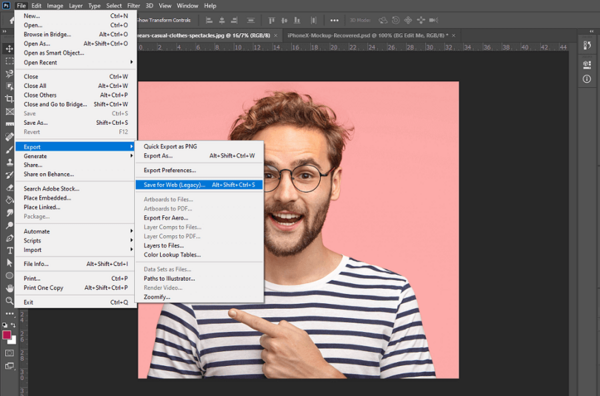
Task: Select the Crop tool
Action: click(9, 99)
